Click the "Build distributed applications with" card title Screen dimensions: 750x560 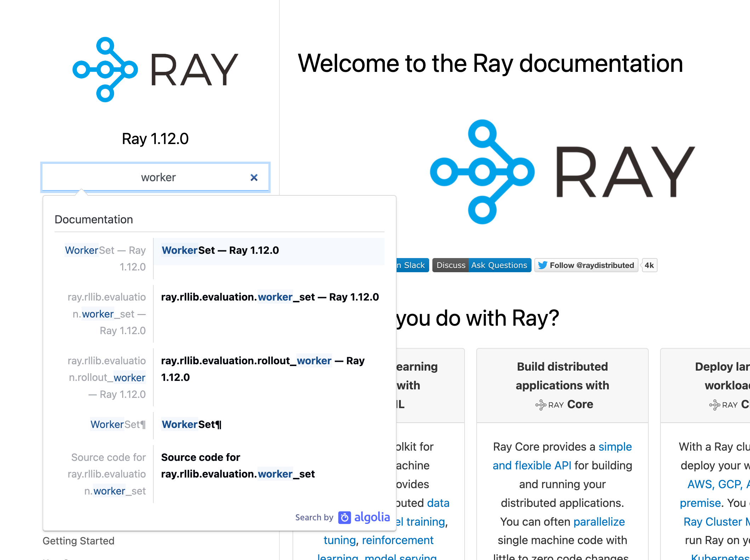[x=562, y=376]
